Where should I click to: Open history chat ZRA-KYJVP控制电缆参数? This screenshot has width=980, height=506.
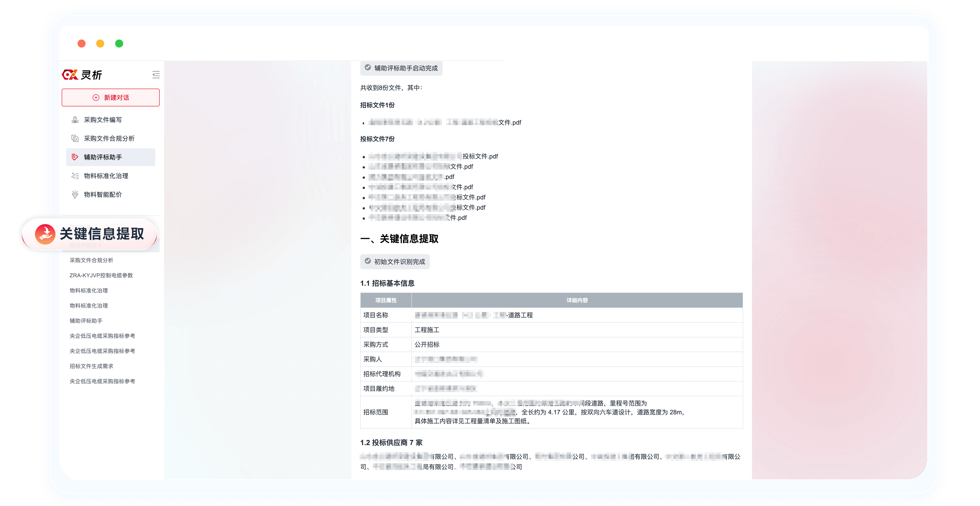click(x=101, y=275)
